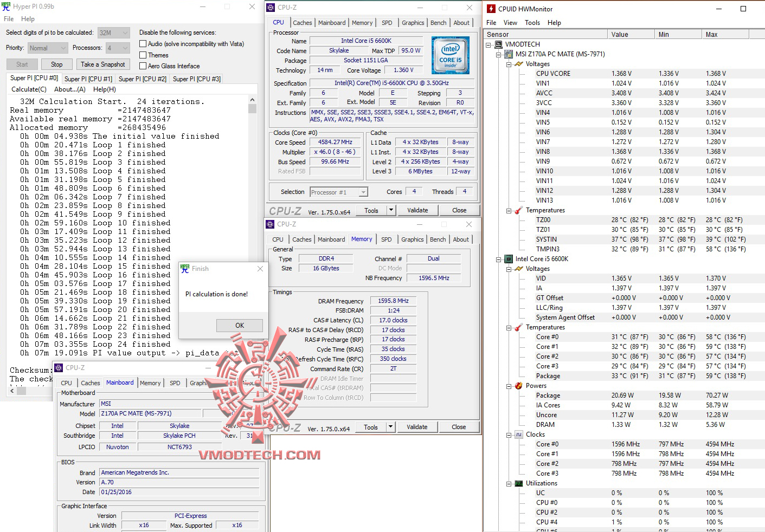Collapse the VMODTECH tree node
This screenshot has height=532, width=765.
[488, 44]
